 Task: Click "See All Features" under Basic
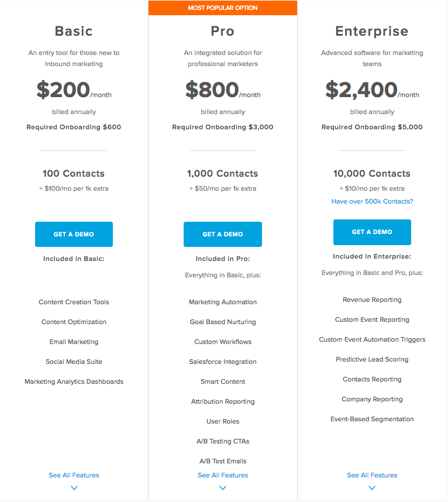(74, 475)
